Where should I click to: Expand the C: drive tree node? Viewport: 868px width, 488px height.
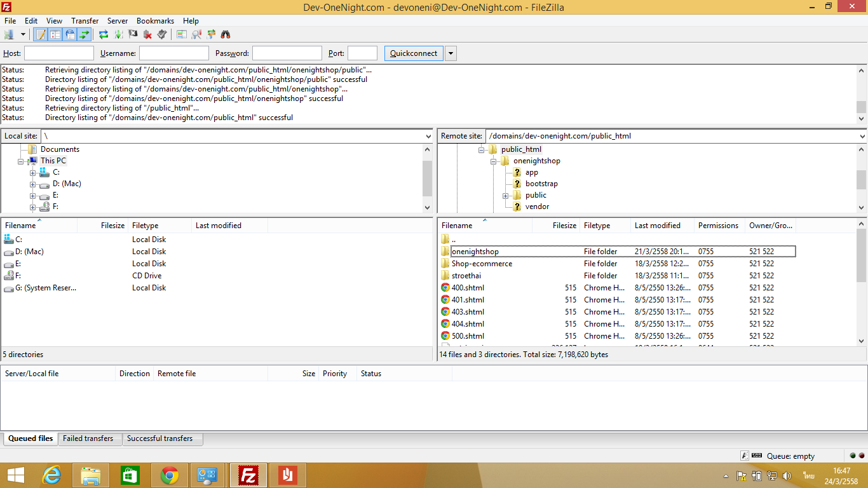click(33, 173)
